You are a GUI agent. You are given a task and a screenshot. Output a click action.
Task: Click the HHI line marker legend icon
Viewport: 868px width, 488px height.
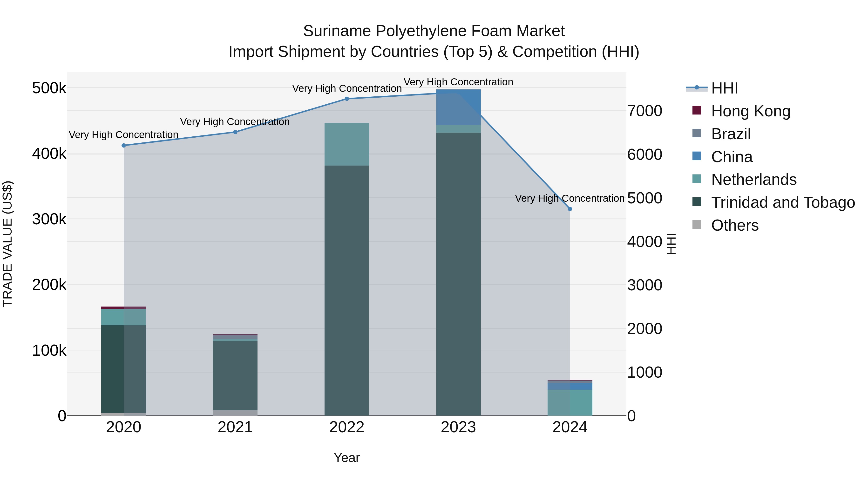pos(697,87)
